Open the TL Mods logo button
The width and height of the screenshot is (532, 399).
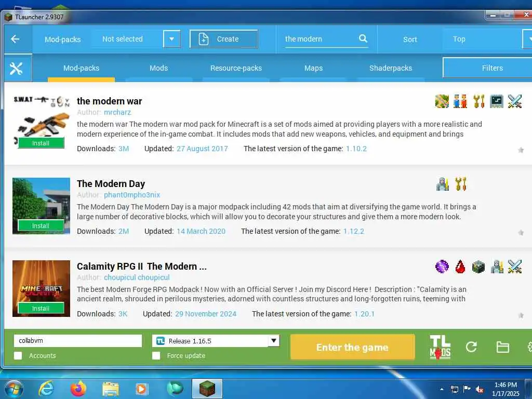point(440,347)
